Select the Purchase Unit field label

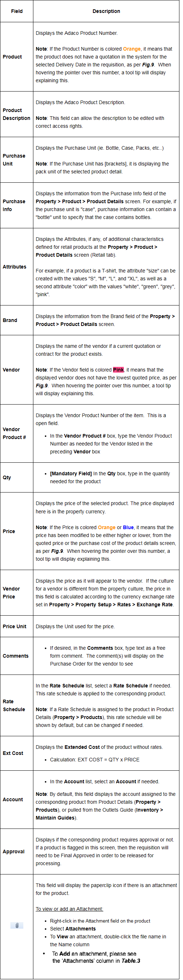click(x=14, y=160)
